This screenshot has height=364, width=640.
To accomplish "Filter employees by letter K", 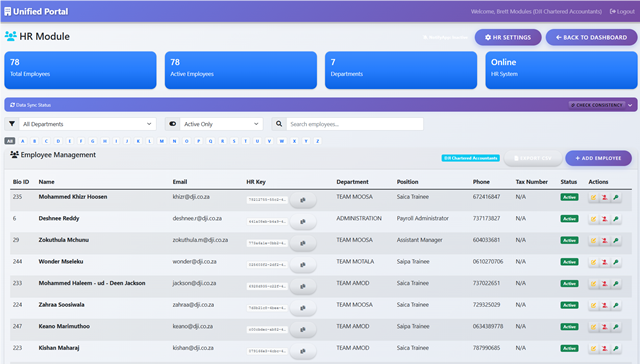I will [x=138, y=141].
